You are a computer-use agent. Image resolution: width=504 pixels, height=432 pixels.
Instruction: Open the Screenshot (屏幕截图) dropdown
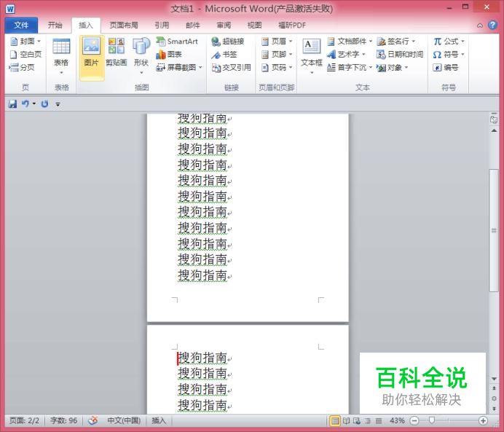(179, 67)
